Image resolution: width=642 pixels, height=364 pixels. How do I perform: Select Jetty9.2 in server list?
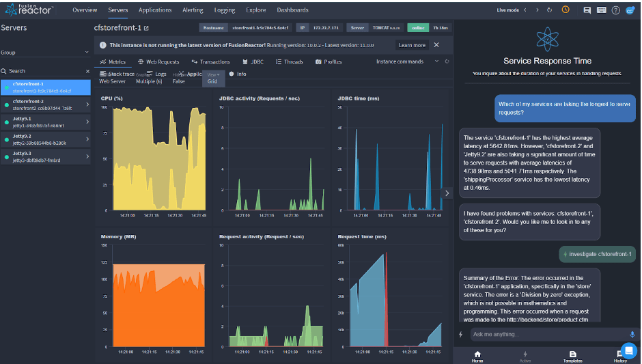[46, 139]
